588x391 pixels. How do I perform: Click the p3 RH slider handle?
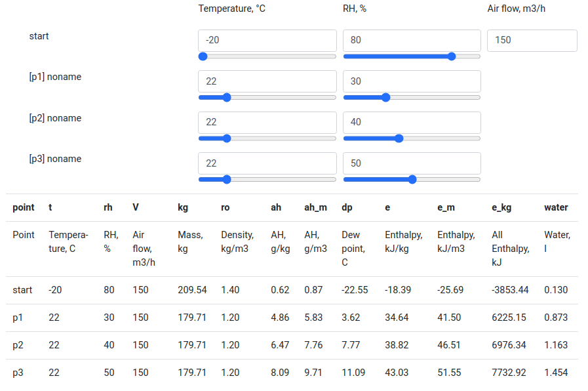pos(412,179)
